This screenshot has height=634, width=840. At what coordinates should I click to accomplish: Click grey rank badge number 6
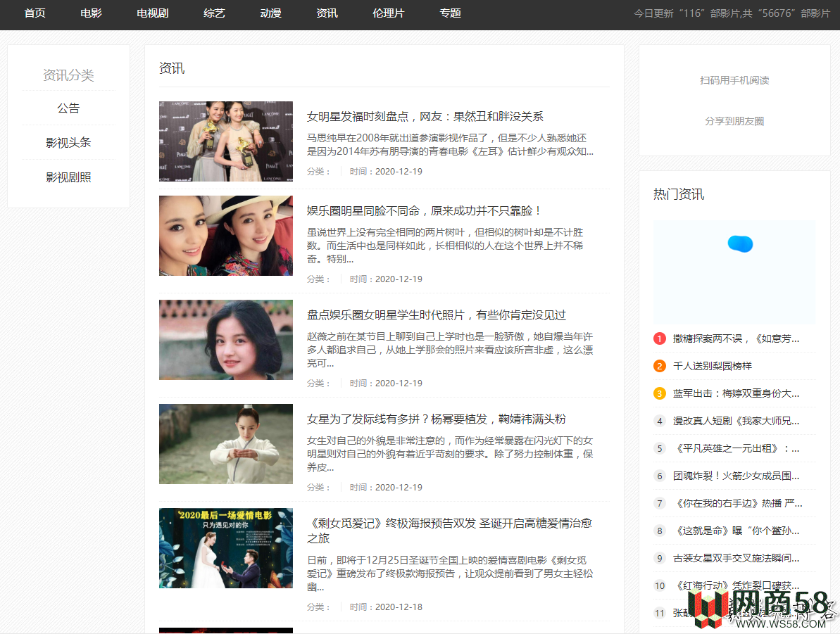click(660, 476)
